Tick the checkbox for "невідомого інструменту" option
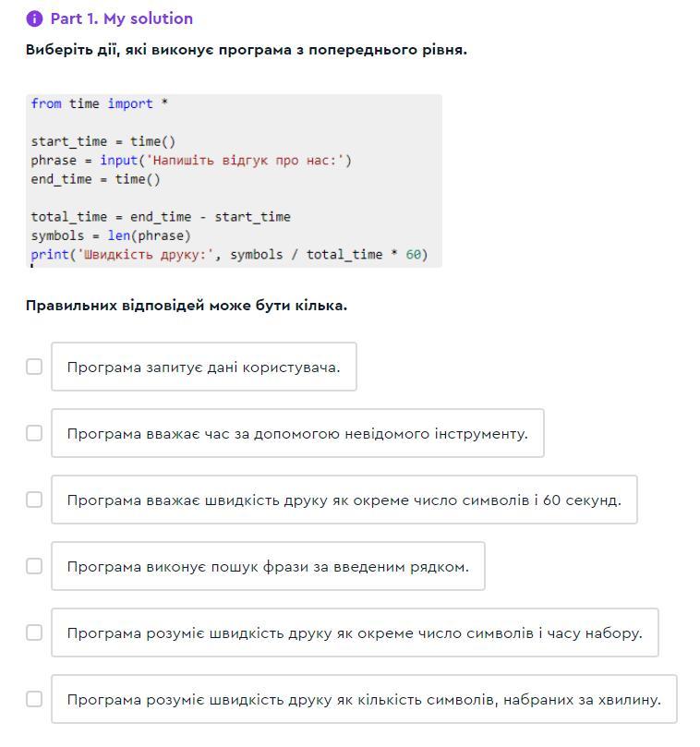Screen dimensions: 700x747 coord(34,433)
